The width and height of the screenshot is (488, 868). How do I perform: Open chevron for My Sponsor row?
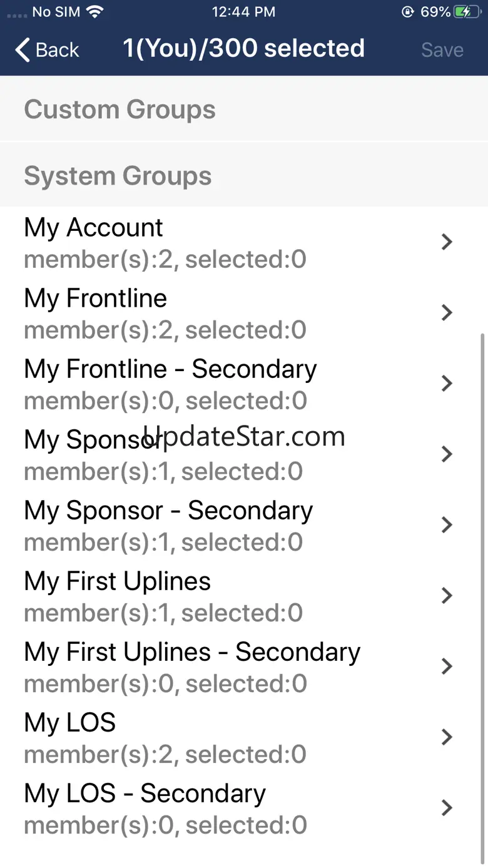(447, 454)
